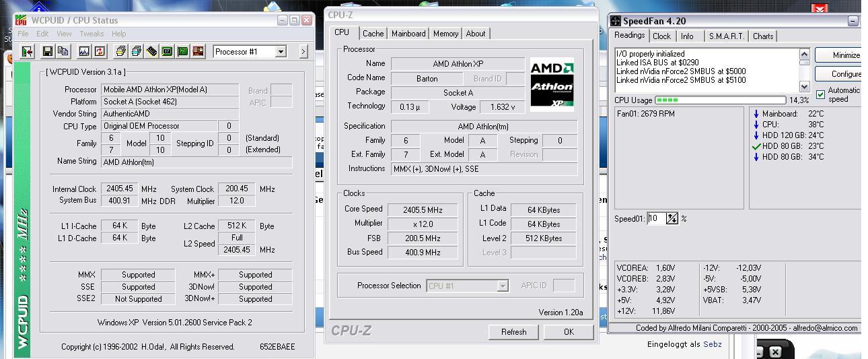Switch to the Info tab in SpeedFan

[687, 36]
